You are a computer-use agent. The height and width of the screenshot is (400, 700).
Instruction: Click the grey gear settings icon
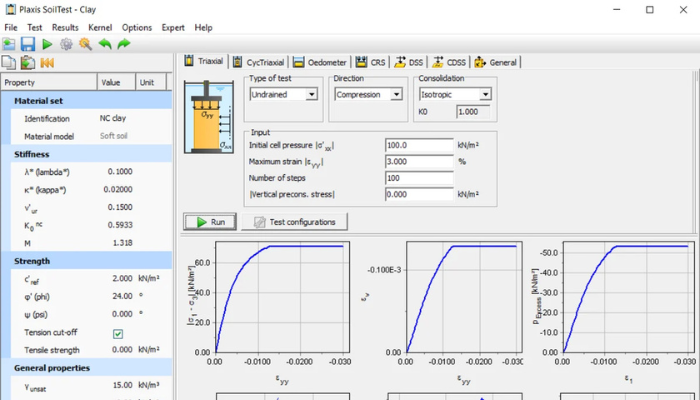click(x=66, y=44)
